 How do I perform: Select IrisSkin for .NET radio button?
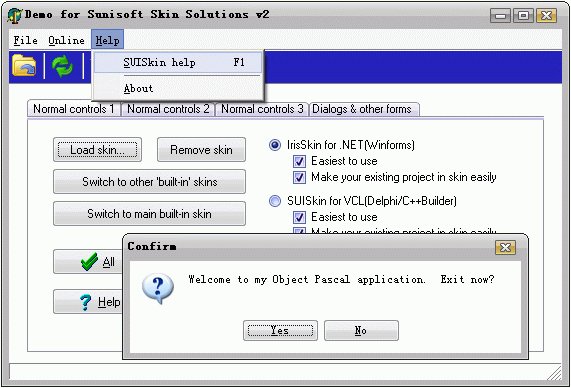[x=275, y=145]
